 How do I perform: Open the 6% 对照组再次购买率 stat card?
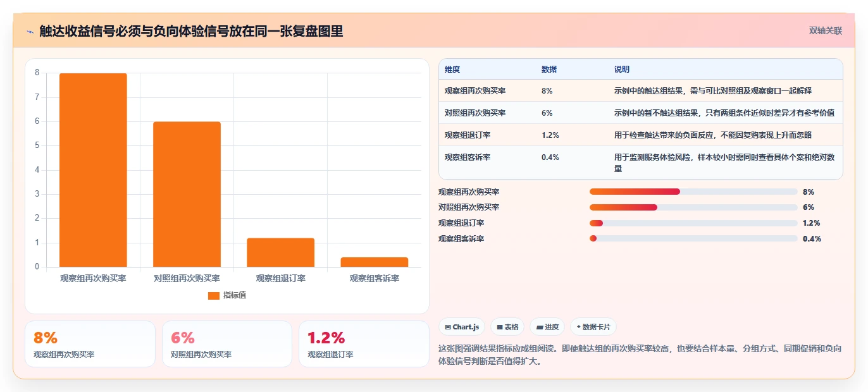(227, 344)
